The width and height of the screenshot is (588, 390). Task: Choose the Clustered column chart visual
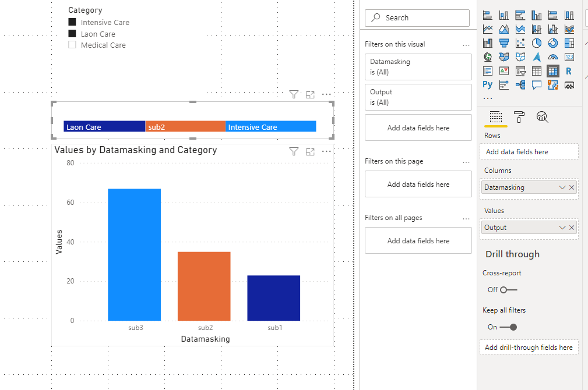pos(537,15)
